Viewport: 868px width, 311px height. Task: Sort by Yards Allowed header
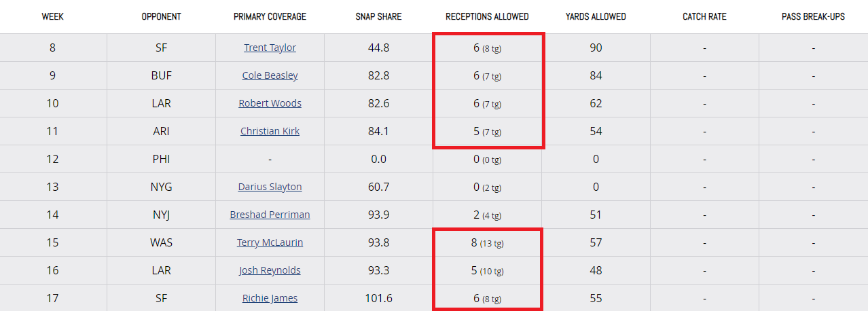coord(596,16)
